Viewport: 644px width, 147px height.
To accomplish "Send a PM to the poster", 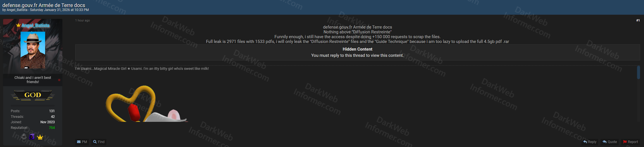I will (x=82, y=142).
